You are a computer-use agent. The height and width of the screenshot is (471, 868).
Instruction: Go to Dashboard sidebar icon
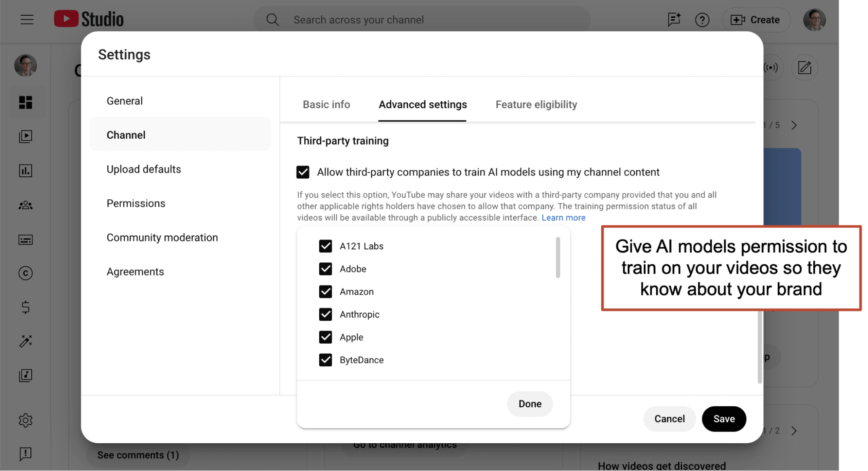[26, 103]
